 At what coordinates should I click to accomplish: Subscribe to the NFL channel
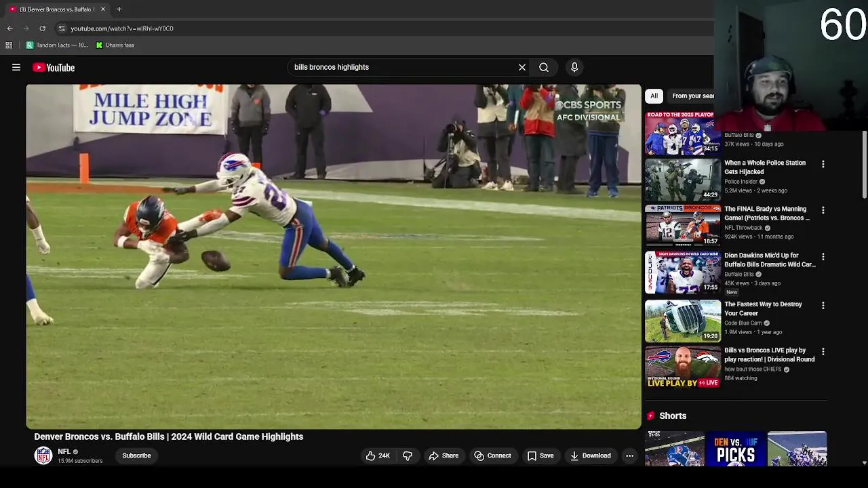[x=136, y=455]
